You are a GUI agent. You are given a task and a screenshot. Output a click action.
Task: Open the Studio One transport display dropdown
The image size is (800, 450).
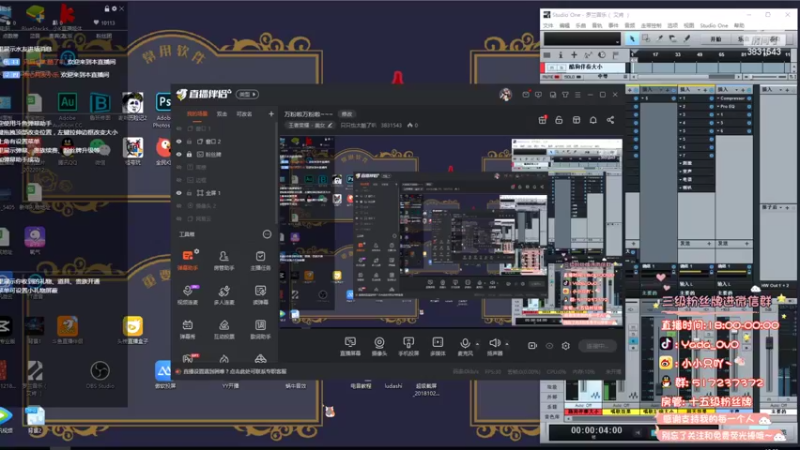[x=582, y=39]
